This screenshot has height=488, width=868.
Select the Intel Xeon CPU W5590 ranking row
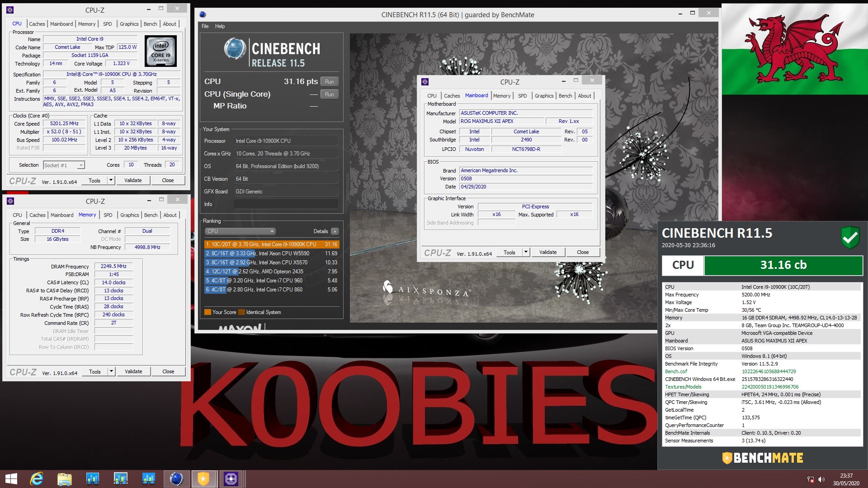[271, 253]
